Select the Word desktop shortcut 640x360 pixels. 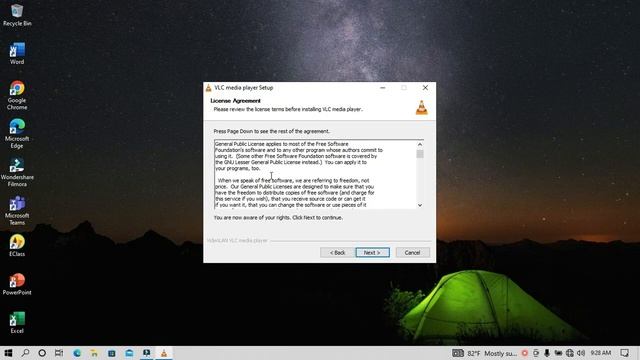coord(17,53)
